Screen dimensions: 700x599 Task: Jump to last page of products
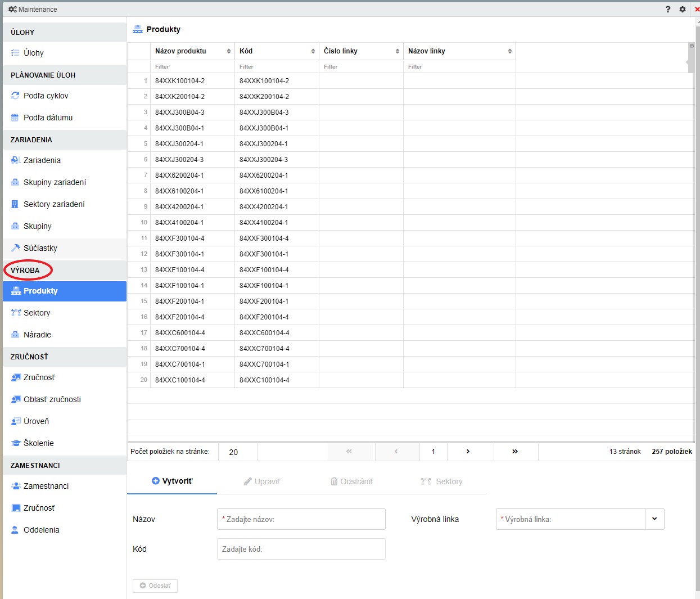515,452
